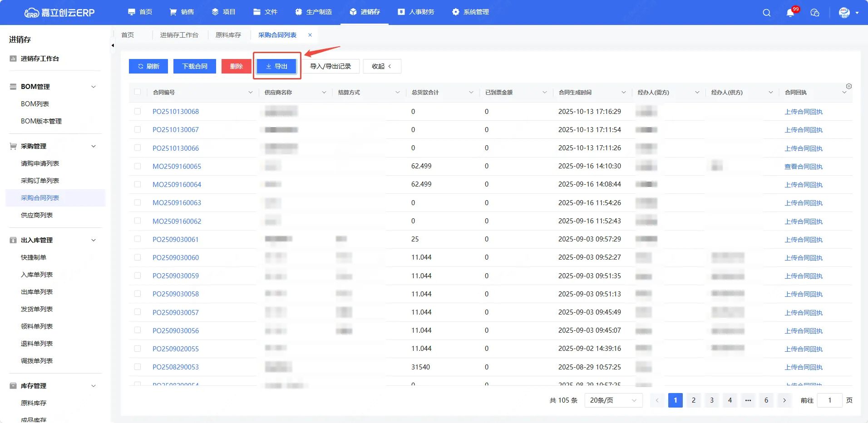868x423 pixels.
Task: Collapse the sidebar with the arrow handle
Action: [x=113, y=45]
